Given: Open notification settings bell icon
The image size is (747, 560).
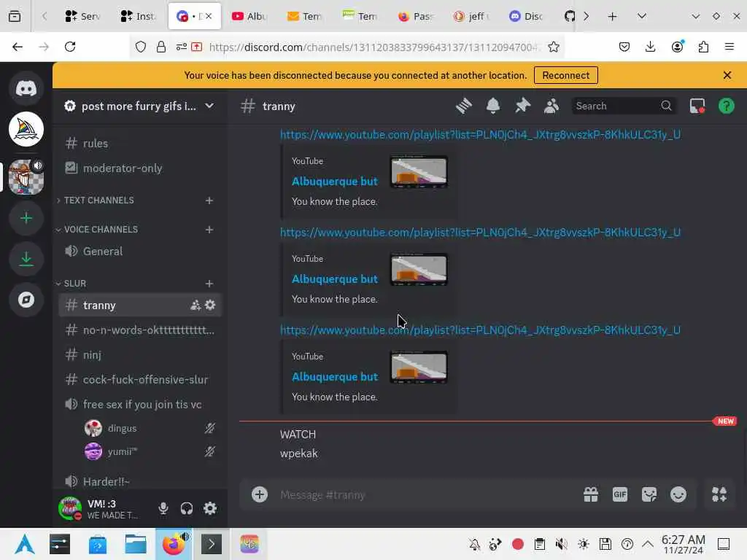Looking at the screenshot, I should [493, 106].
